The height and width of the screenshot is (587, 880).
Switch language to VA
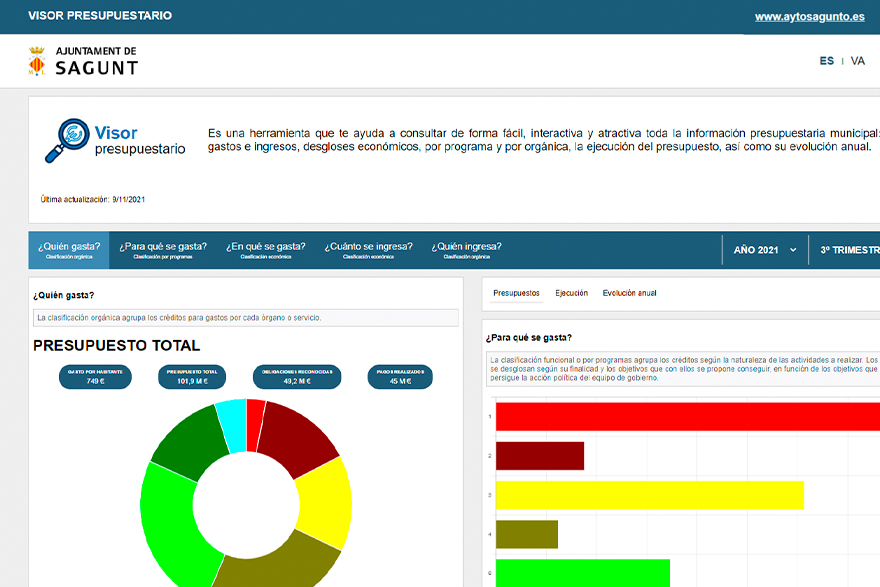coord(857,60)
